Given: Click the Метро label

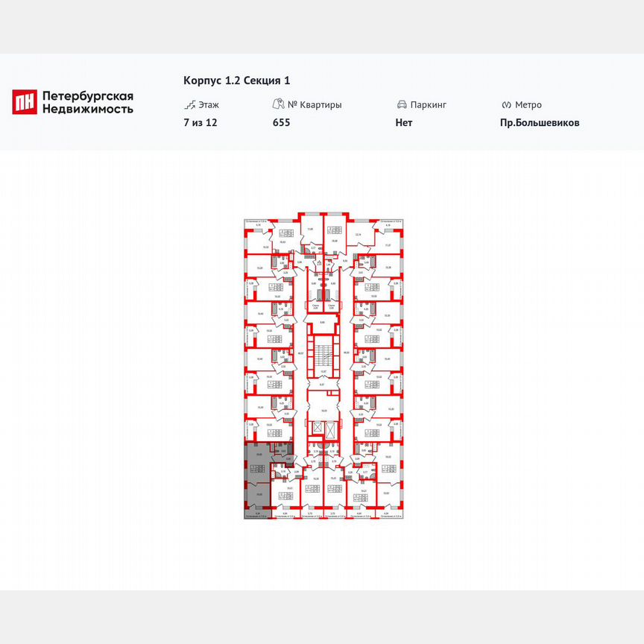Looking at the screenshot, I should click(x=528, y=105).
